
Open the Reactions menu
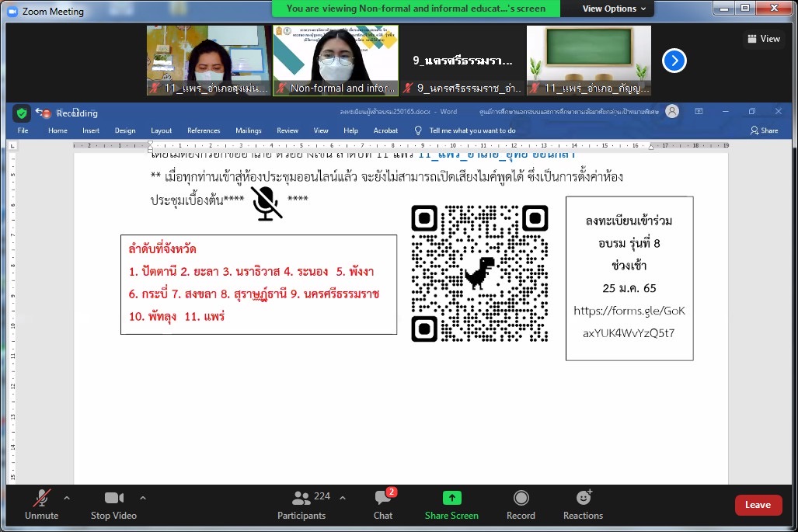[583, 505]
